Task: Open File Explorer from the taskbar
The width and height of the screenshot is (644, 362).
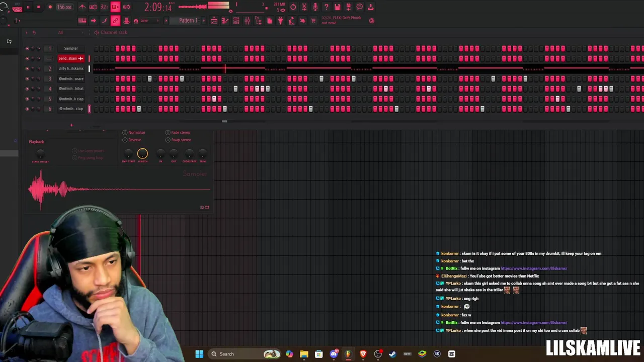Action: (x=304, y=354)
